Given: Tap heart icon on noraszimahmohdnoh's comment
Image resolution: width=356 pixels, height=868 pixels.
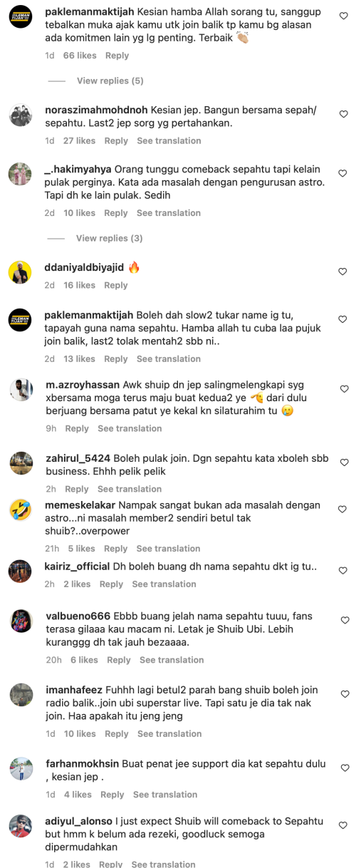Looking at the screenshot, I should coord(343,114).
